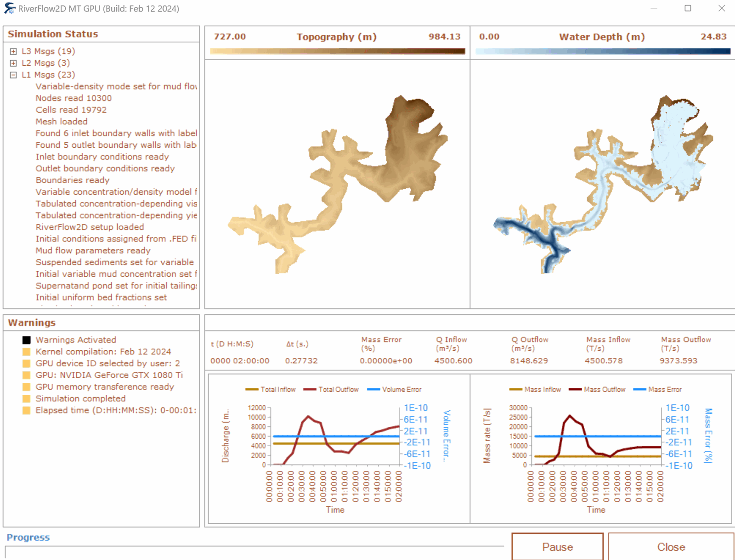The width and height of the screenshot is (735, 560).
Task: Click the Progress bar at the bottom
Action: click(x=254, y=552)
